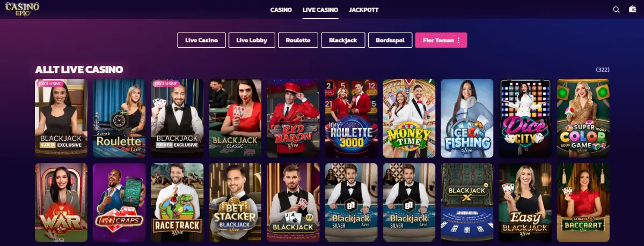Open the Ice Fishing game tile

(x=467, y=118)
